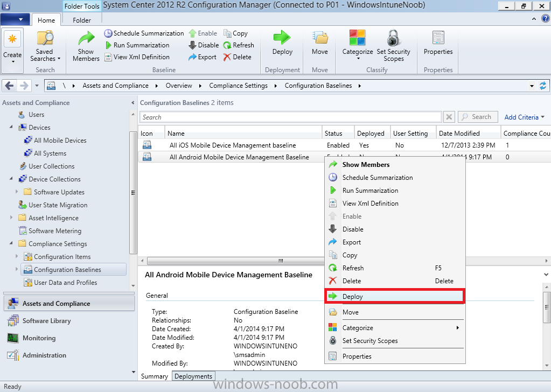This screenshot has height=392, width=551.
Task: Click Schedule Summarization in ribbon
Action: coord(144,33)
